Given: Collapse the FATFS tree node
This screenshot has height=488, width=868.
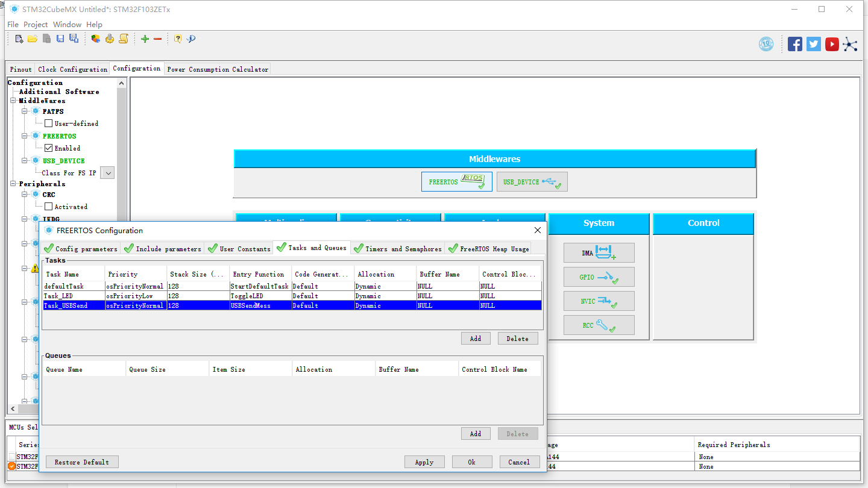Looking at the screenshot, I should tap(25, 111).
